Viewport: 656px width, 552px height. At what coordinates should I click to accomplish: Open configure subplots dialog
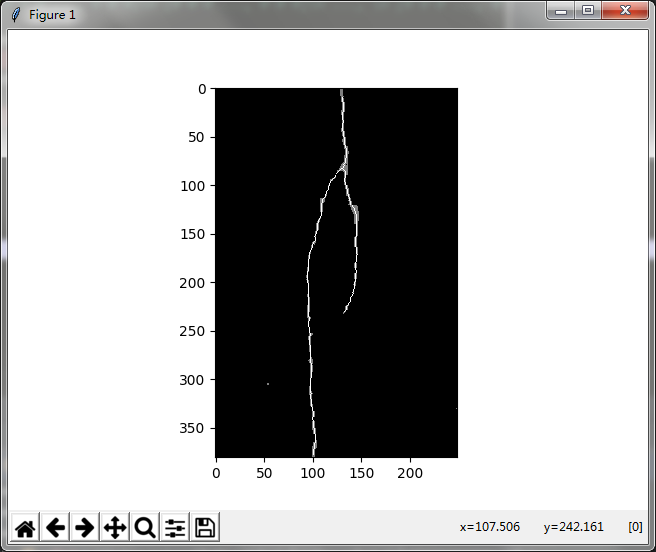(x=175, y=527)
